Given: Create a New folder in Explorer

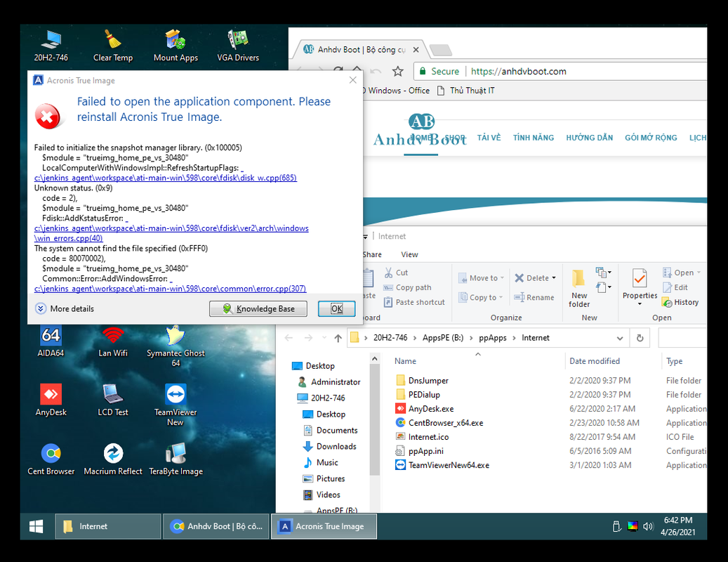Looking at the screenshot, I should tap(579, 289).
